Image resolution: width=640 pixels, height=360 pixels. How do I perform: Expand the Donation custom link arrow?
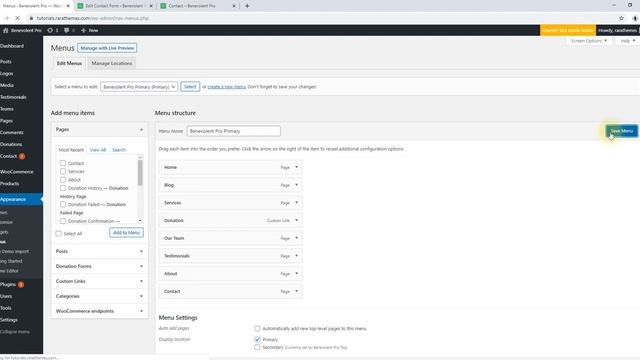pos(297,220)
